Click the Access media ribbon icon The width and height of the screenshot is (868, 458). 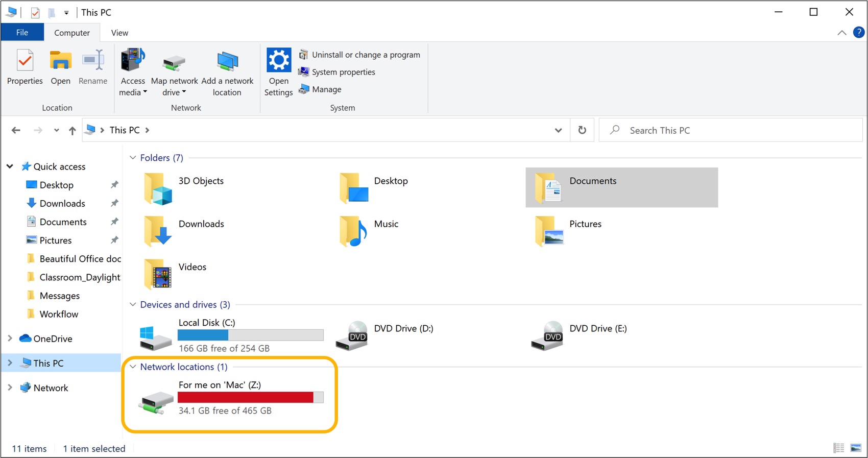(133, 61)
